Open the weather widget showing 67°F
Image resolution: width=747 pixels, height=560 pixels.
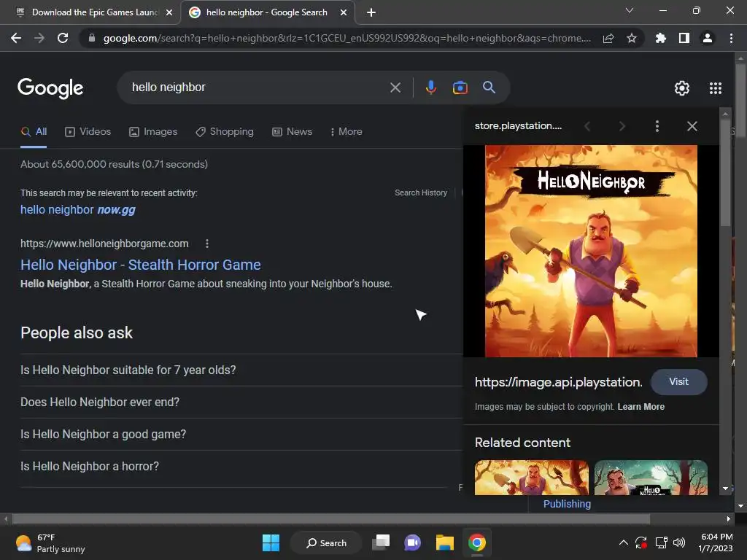click(50, 542)
